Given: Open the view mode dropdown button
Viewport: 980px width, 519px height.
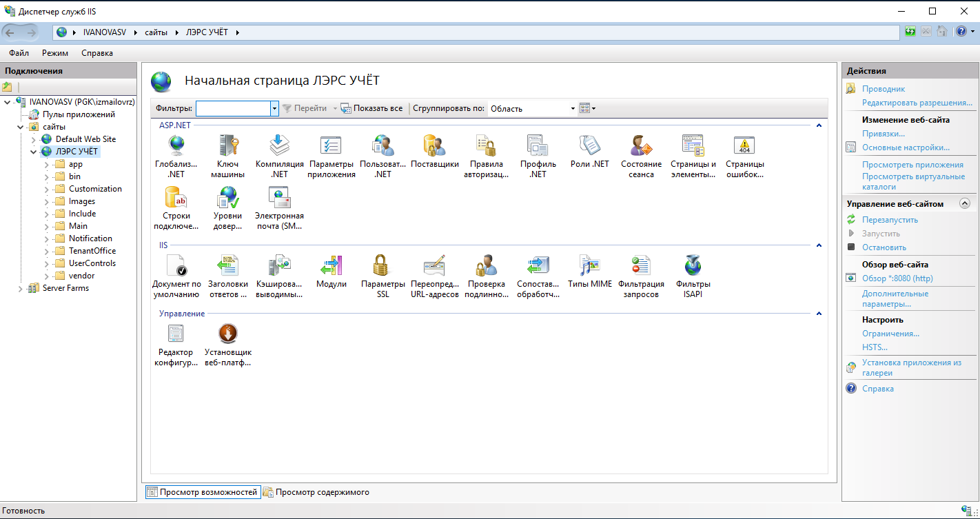Looking at the screenshot, I should point(587,108).
